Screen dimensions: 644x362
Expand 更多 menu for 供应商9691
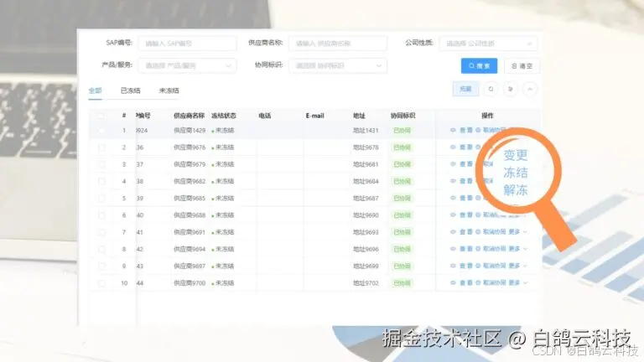point(517,232)
